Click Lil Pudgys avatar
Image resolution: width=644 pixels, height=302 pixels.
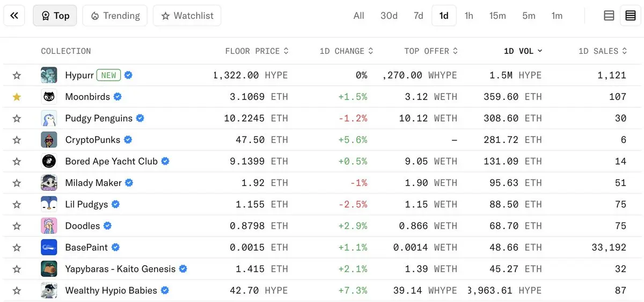[x=49, y=204]
